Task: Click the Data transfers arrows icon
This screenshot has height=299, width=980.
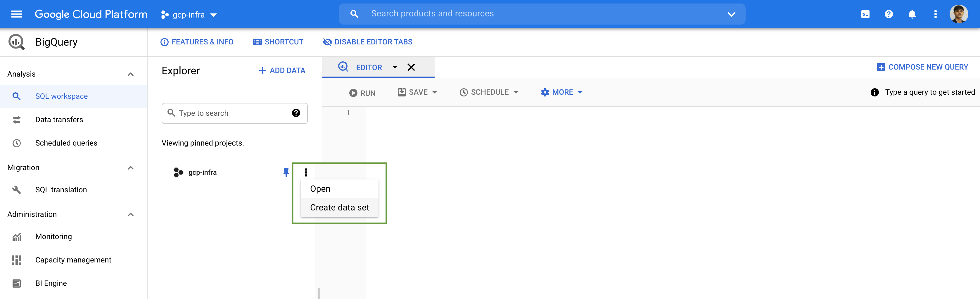Action: [x=16, y=120]
